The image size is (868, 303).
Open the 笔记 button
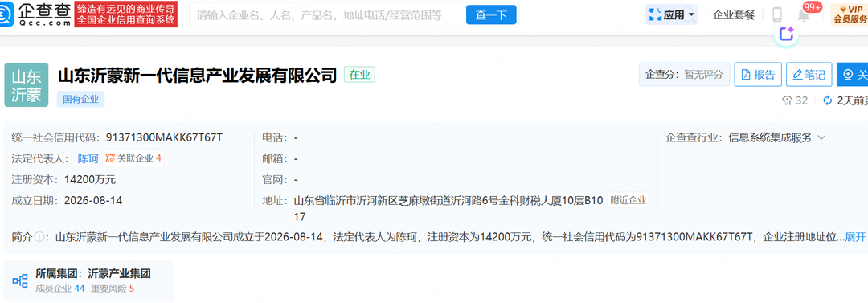(809, 74)
